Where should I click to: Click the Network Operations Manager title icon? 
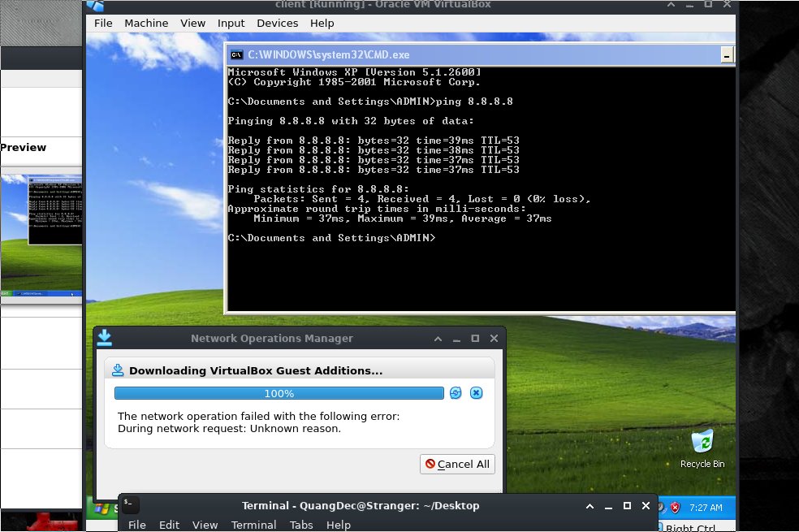104,339
